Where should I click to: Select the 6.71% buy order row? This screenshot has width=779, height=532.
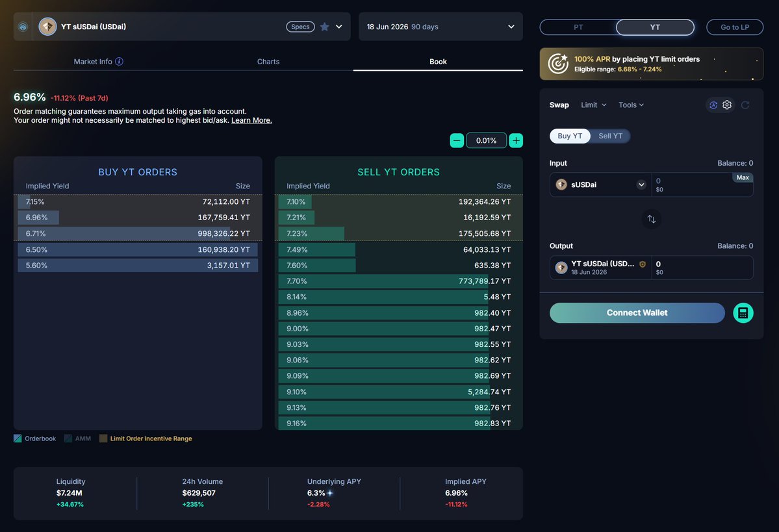(138, 233)
